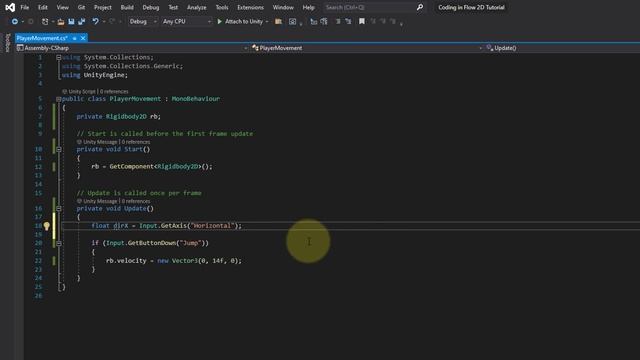Collapse the using directives region
Viewport: 640px width, 360px height.
(58, 58)
